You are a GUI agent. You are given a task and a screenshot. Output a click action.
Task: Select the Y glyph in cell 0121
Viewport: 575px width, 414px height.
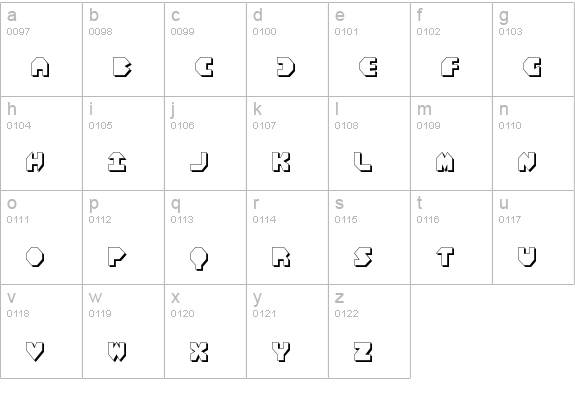tap(281, 351)
